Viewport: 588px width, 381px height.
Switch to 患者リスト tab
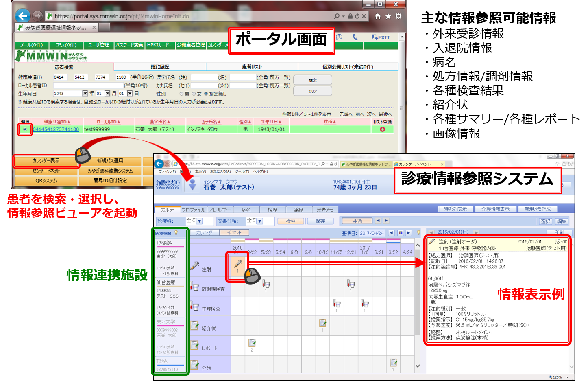[252, 67]
